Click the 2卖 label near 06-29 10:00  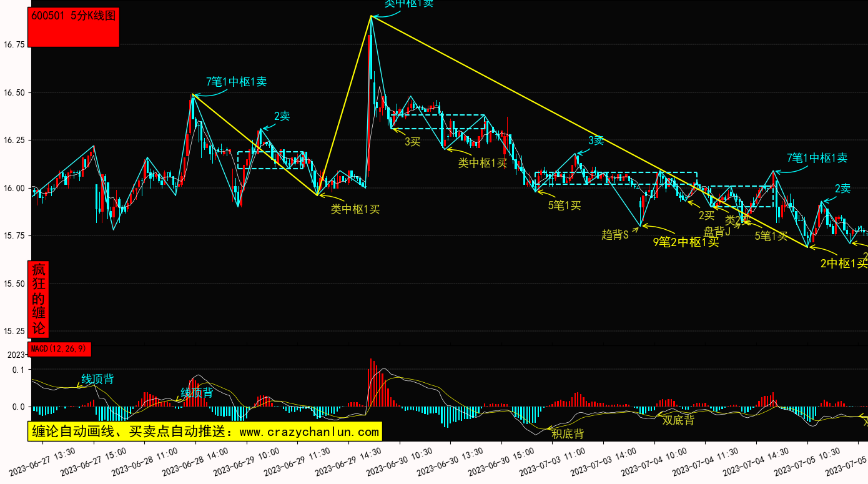(282, 116)
